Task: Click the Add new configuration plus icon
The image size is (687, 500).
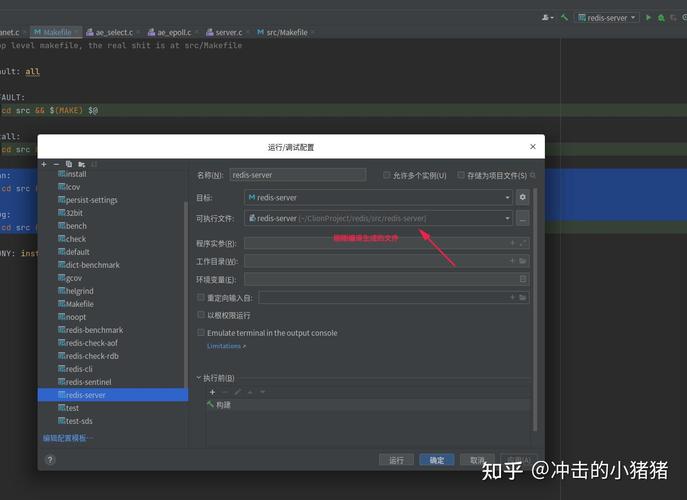Action: [x=44, y=164]
